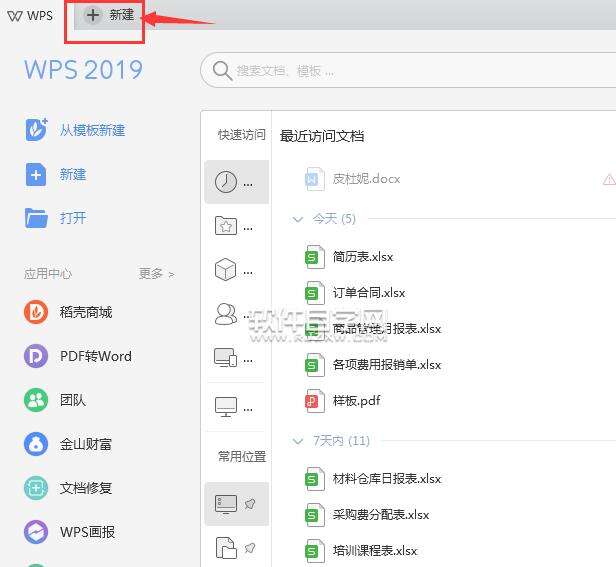Image resolution: width=616 pixels, height=567 pixels.
Task: Open the 金山财富 entry
Action: [86, 444]
